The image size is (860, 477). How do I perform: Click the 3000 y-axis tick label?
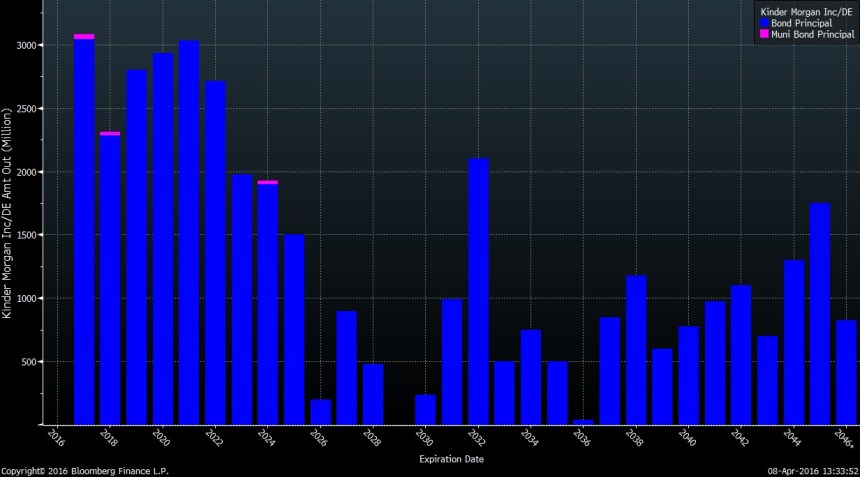coord(27,46)
